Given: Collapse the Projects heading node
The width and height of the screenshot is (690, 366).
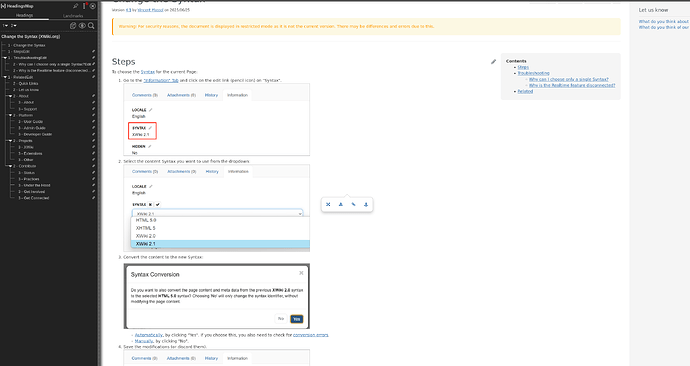Looking at the screenshot, I should (x=10, y=141).
